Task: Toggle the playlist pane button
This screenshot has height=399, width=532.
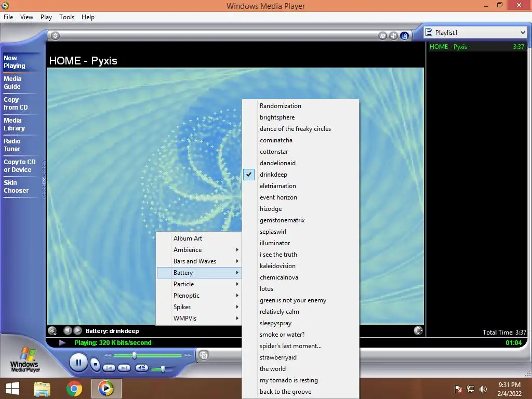Action: (x=404, y=36)
